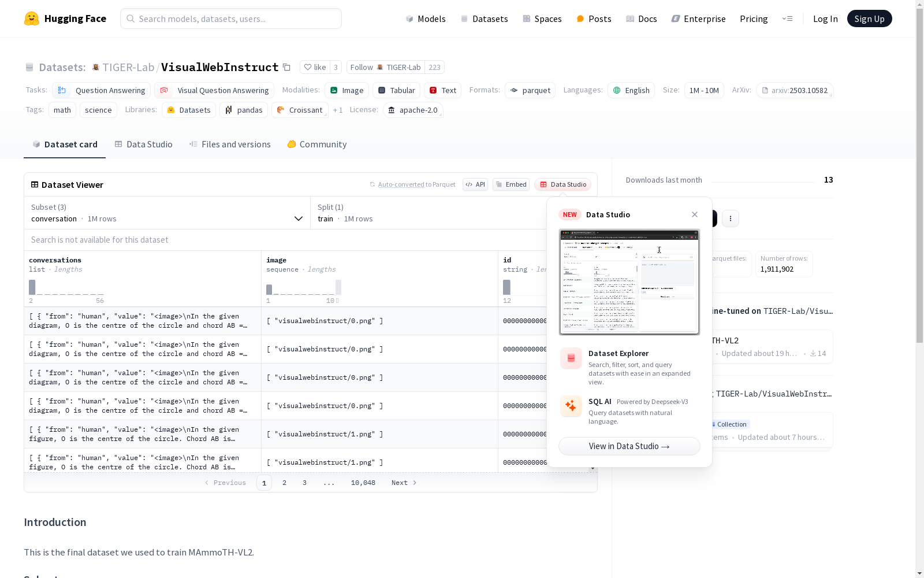Select the English language tag
Image resolution: width=924 pixels, height=578 pixels.
[631, 90]
